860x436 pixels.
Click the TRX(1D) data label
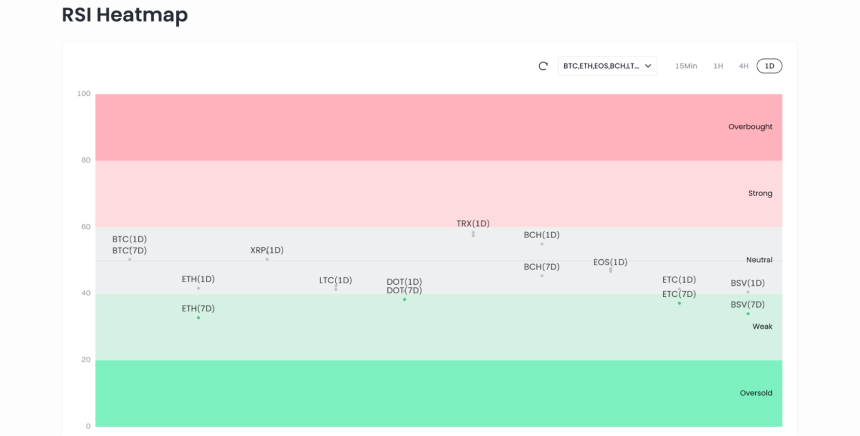(473, 224)
